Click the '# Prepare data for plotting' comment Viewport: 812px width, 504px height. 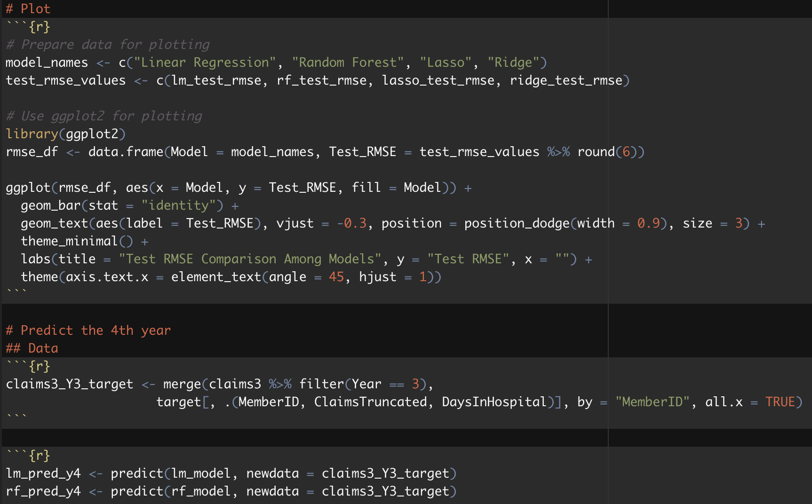tap(108, 45)
